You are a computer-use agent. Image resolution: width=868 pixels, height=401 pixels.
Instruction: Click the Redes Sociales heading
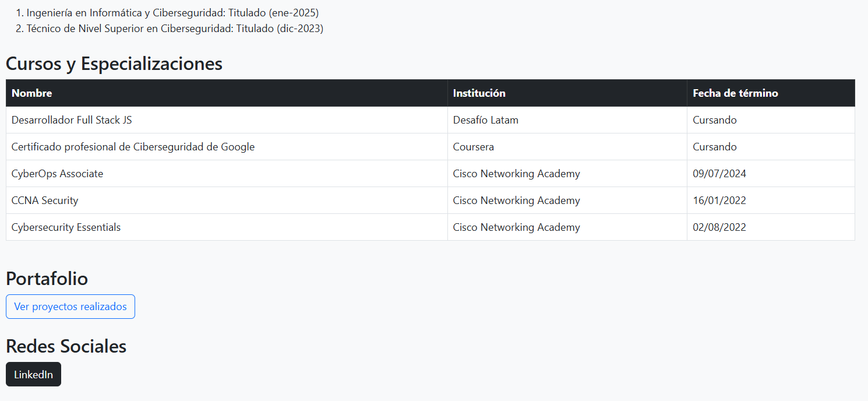(x=66, y=346)
